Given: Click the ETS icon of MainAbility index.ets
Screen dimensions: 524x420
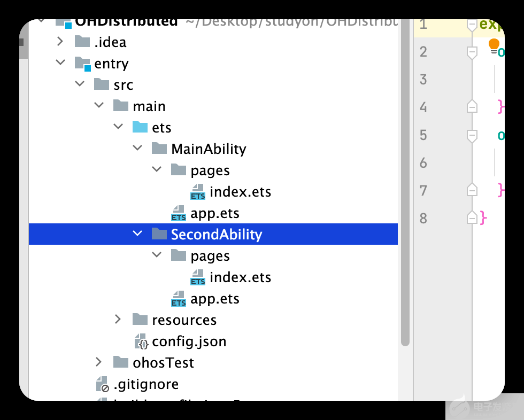Looking at the screenshot, I should 197,192.
